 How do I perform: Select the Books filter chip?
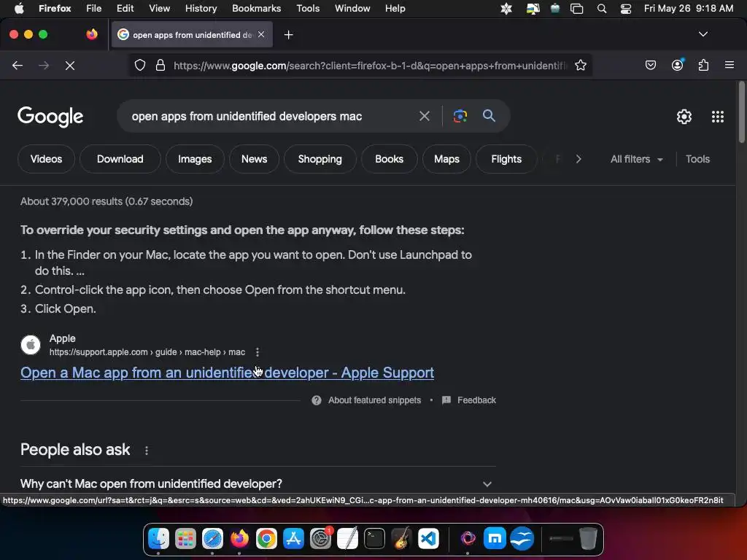[390, 159]
